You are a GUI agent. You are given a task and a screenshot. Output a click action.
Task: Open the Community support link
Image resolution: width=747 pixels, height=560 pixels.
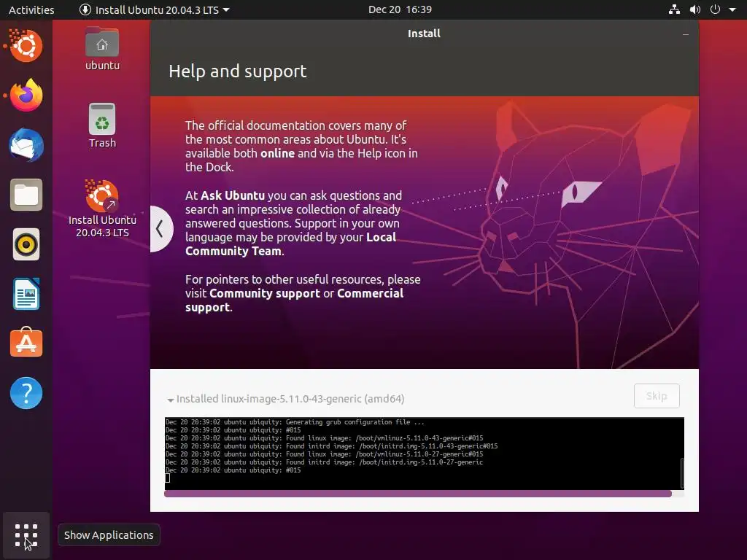(264, 293)
